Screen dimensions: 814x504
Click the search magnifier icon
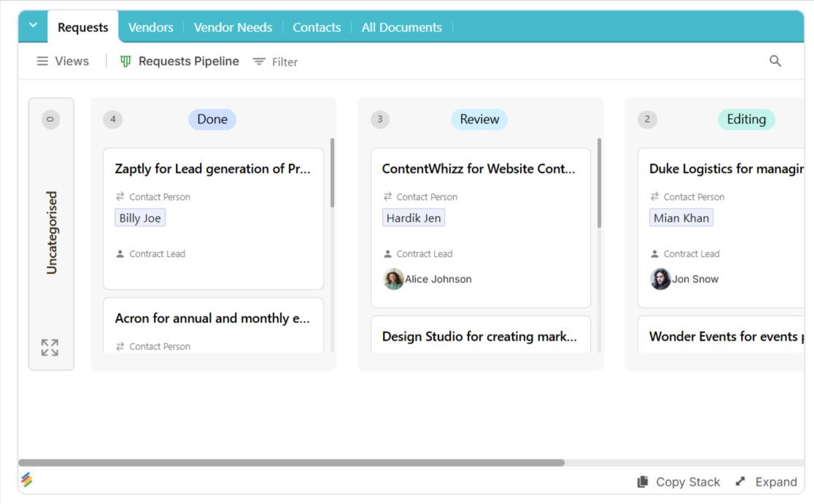point(775,61)
